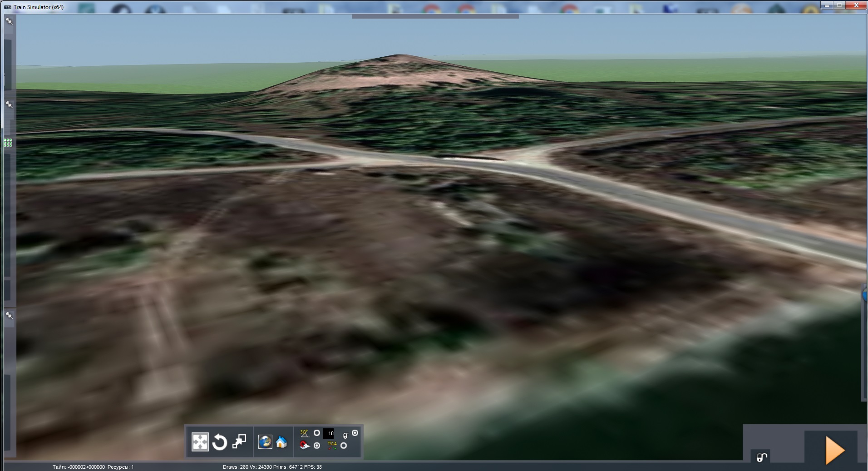The height and width of the screenshot is (471, 868).
Task: Click the top-left panel pin icon
Action: (9, 21)
